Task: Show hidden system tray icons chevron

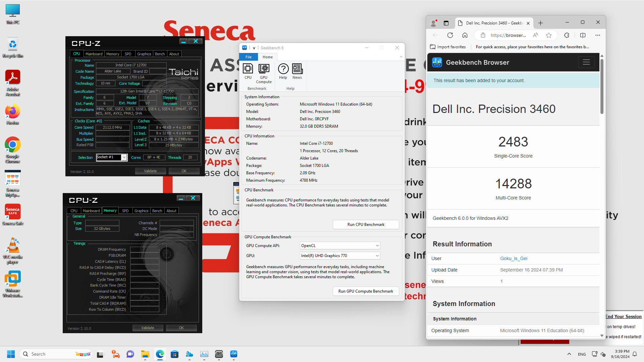Action: pyautogui.click(x=569, y=354)
